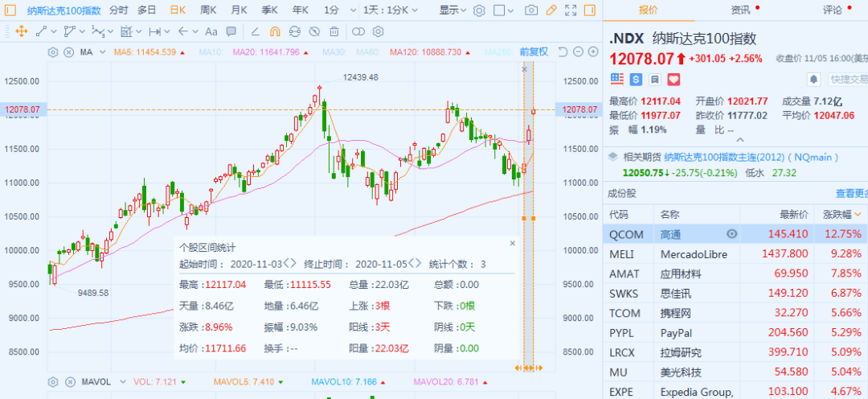Collapse the quote details chevron
The height and width of the screenshot is (399, 868).
pyautogui.click(x=740, y=140)
